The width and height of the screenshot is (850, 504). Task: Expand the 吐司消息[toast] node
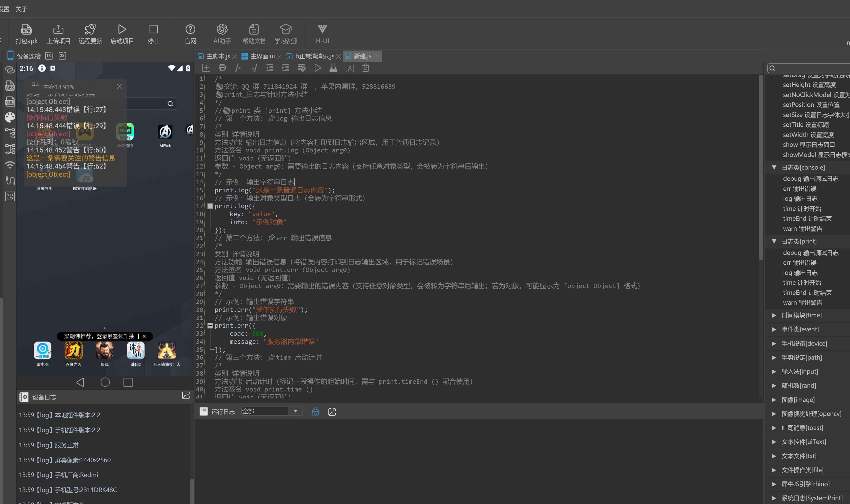[774, 428]
